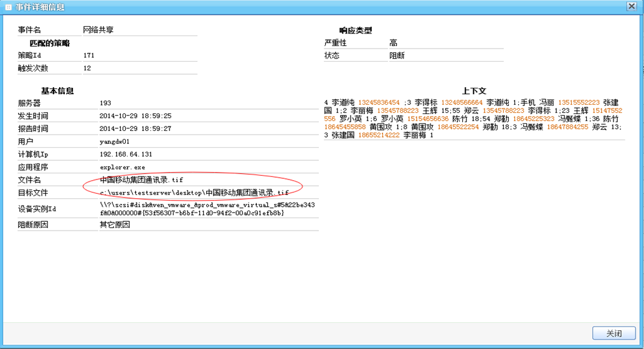Click the window icon beside 事件详细信息 title
The width and height of the screenshot is (644, 349).
7,7
